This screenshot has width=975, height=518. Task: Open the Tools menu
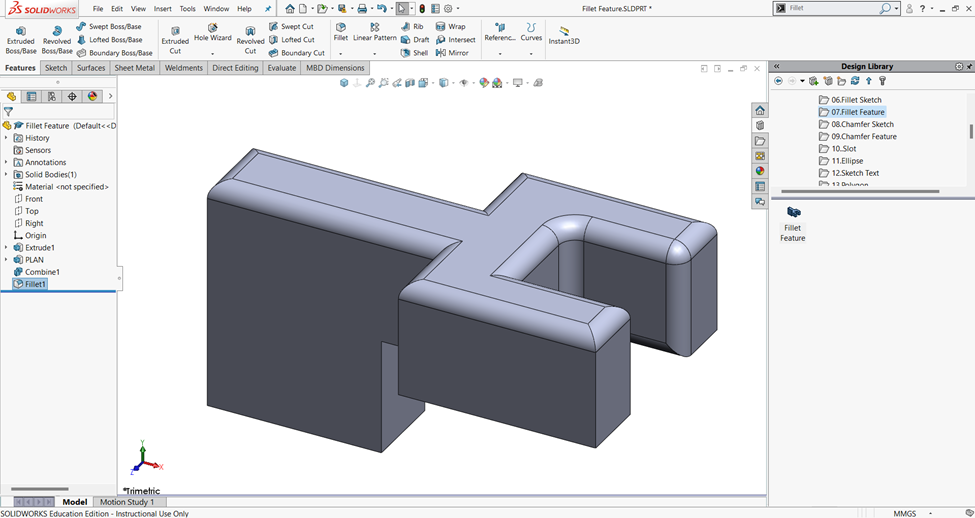(x=187, y=9)
